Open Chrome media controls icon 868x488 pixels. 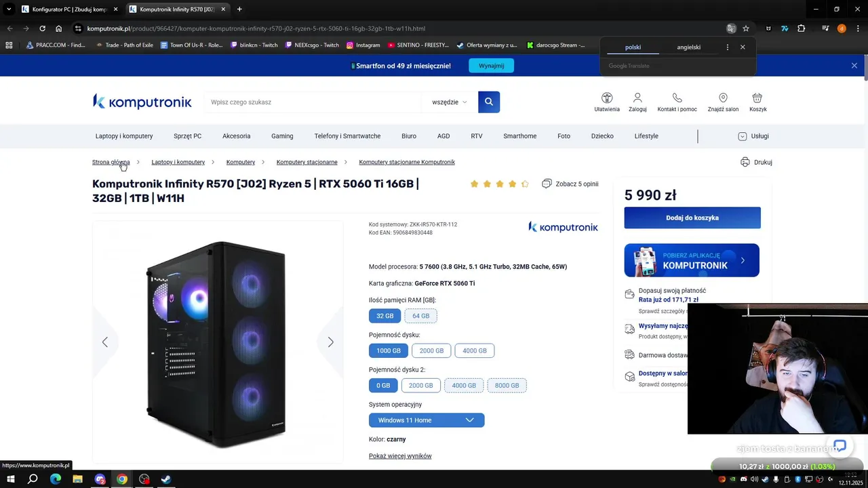(825, 28)
